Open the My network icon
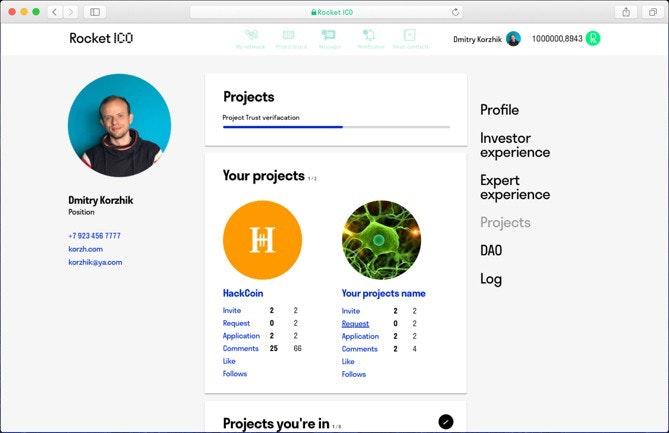669x433 pixels. coord(251,36)
